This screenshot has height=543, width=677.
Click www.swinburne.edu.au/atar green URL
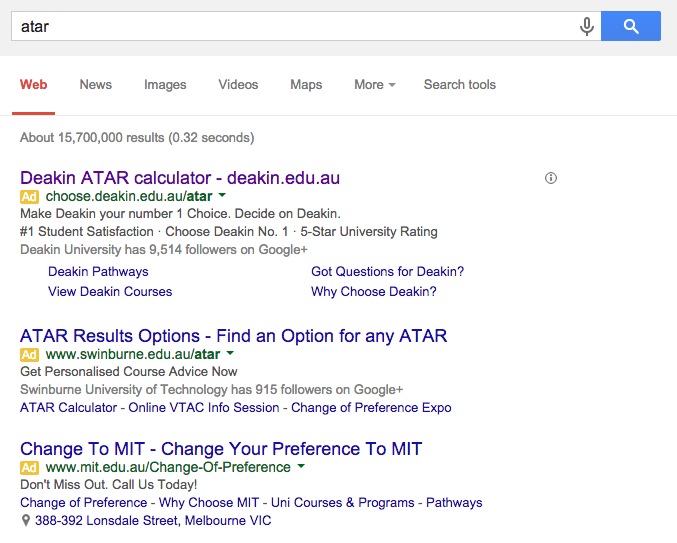(133, 354)
